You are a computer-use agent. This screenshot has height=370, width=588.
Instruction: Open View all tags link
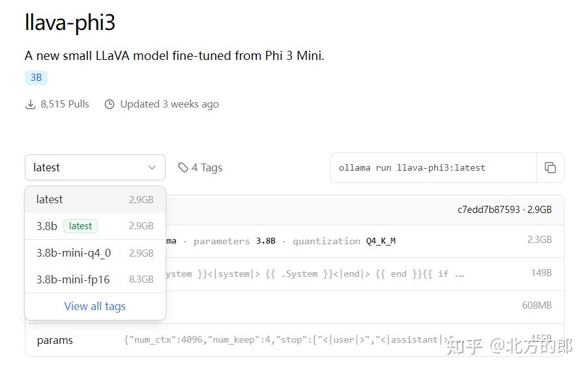click(95, 306)
